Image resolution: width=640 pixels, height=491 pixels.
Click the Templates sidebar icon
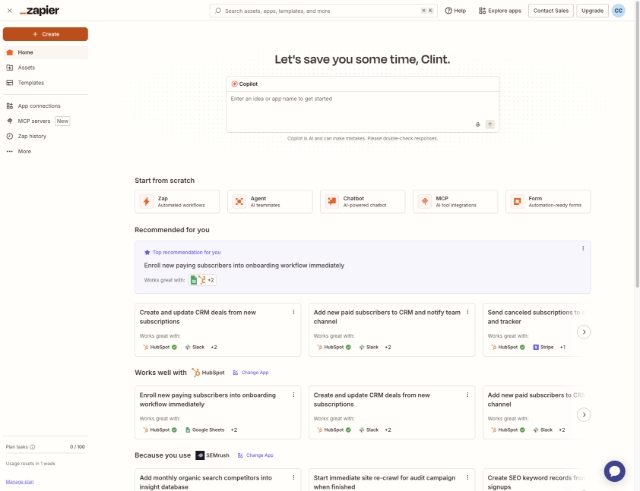(x=10, y=82)
